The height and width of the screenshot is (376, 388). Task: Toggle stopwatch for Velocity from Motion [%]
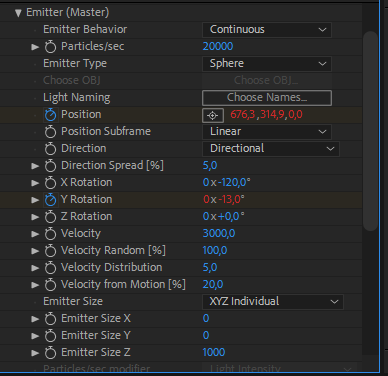click(50, 285)
